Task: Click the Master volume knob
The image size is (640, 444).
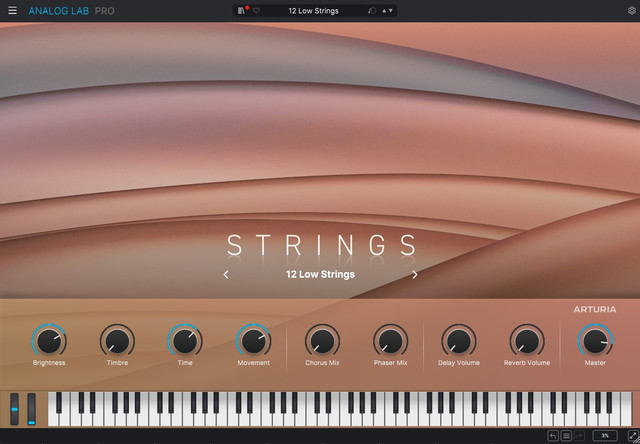Action: pos(595,341)
